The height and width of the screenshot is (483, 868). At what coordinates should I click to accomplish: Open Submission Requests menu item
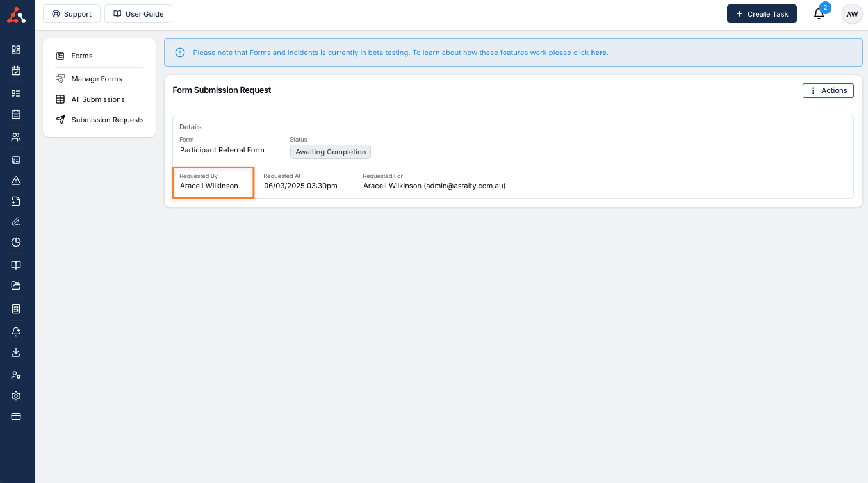(107, 120)
